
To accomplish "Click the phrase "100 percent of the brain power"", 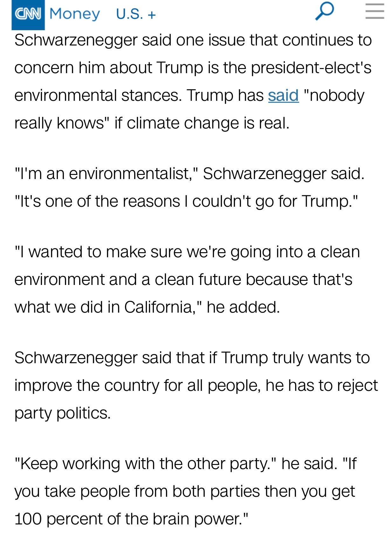I will pos(131,519).
